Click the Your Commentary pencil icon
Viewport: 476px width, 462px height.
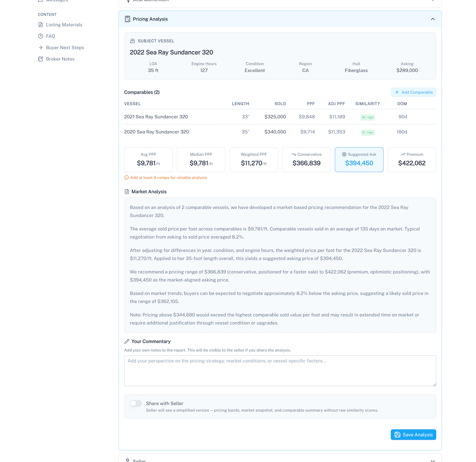126,341
